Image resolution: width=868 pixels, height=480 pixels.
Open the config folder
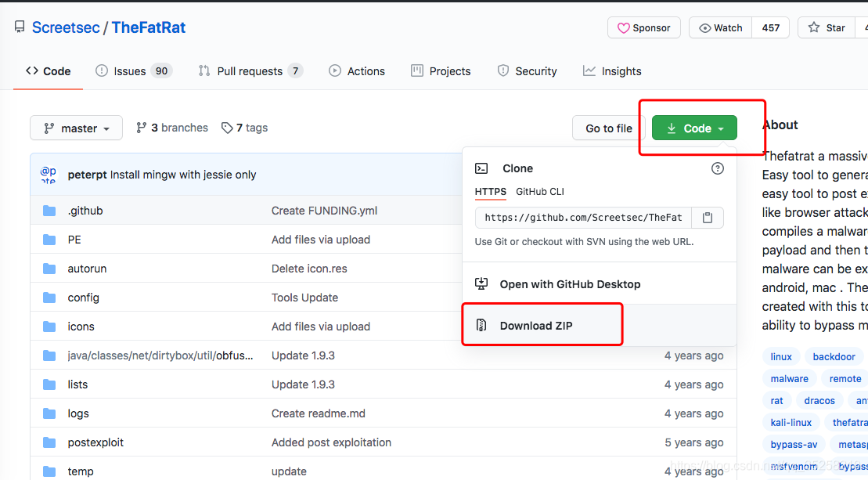pyautogui.click(x=83, y=298)
